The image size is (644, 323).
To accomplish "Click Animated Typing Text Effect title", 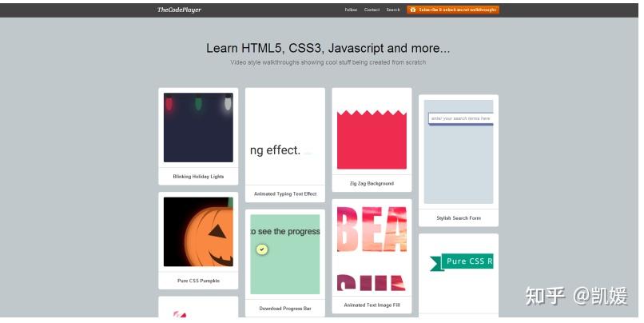I will coord(285,194).
